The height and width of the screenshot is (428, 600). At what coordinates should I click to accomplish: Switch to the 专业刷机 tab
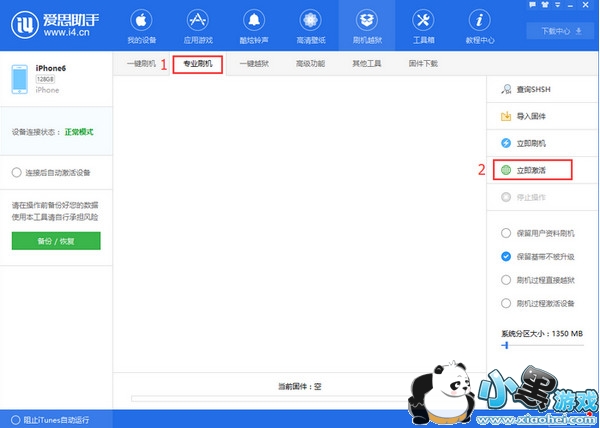[197, 64]
